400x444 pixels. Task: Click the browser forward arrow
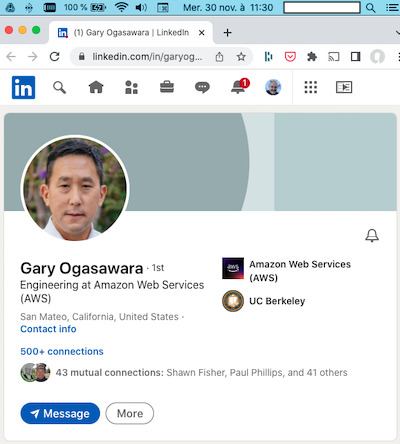click(32, 57)
